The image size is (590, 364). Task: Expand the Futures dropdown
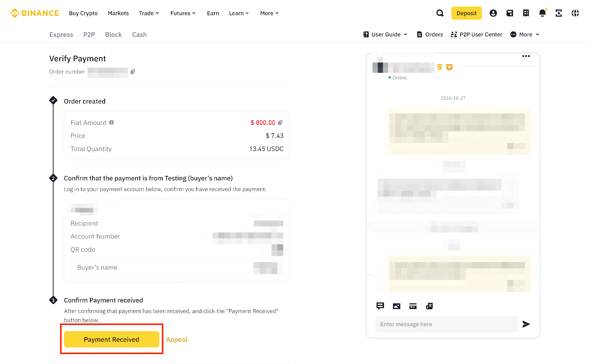tap(183, 13)
